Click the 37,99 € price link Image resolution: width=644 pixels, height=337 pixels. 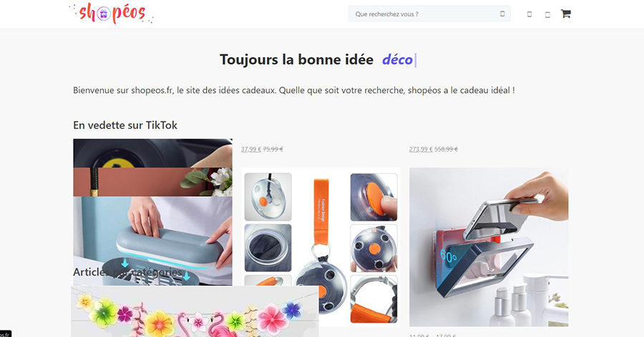click(x=251, y=150)
